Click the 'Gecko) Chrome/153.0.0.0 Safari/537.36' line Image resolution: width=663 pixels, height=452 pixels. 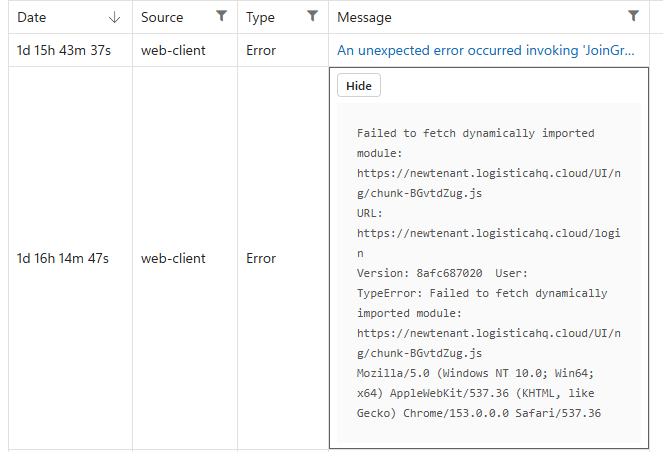tap(479, 413)
